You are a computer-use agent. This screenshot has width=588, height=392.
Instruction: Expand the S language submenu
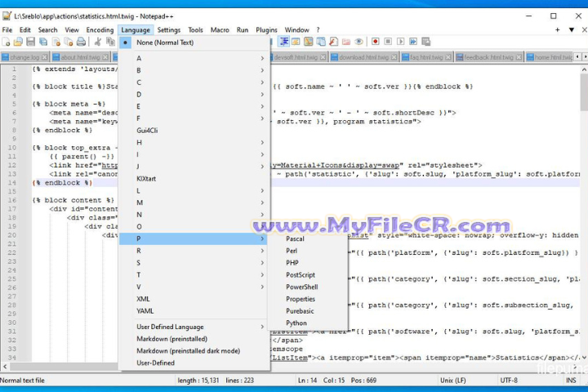(194, 263)
